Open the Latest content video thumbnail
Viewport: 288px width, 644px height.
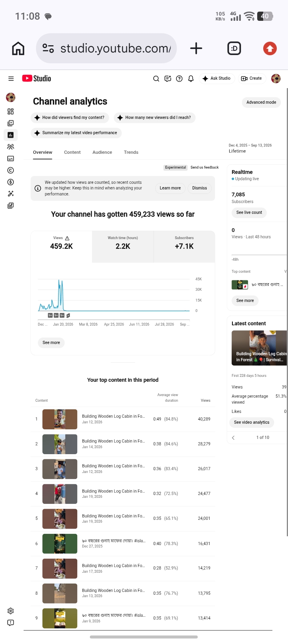click(259, 348)
